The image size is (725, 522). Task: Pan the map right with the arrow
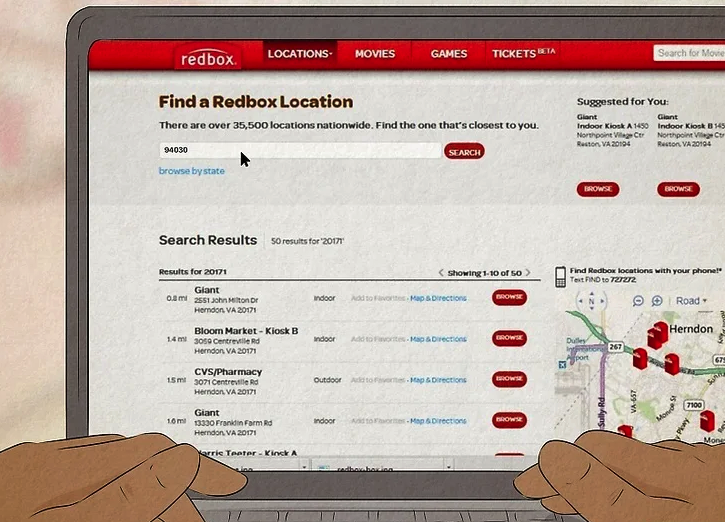pos(602,301)
